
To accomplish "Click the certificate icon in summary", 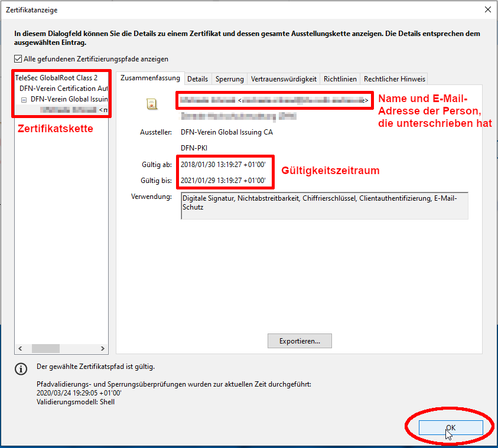I will pyautogui.click(x=152, y=104).
